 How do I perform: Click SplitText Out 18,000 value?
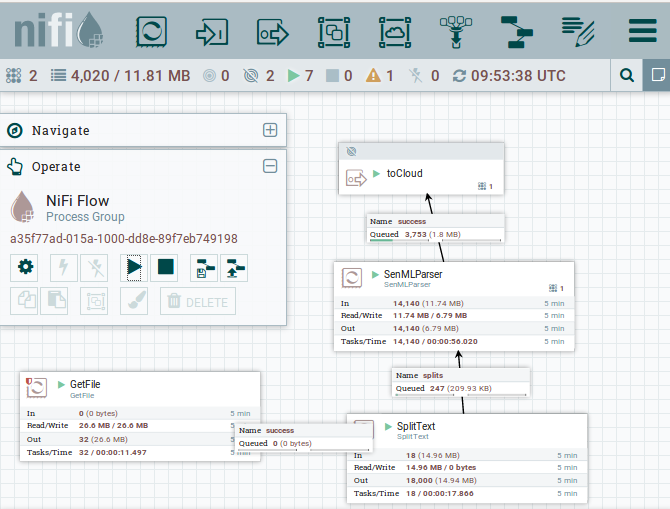[441, 480]
